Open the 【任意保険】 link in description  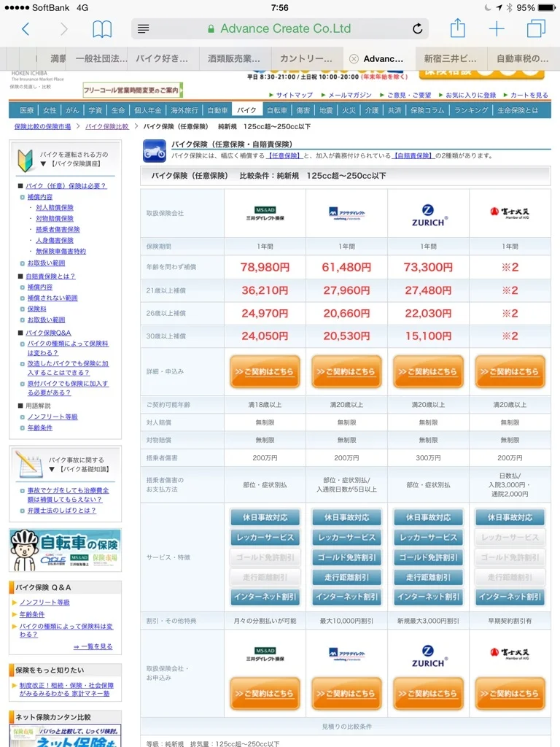[x=284, y=156]
